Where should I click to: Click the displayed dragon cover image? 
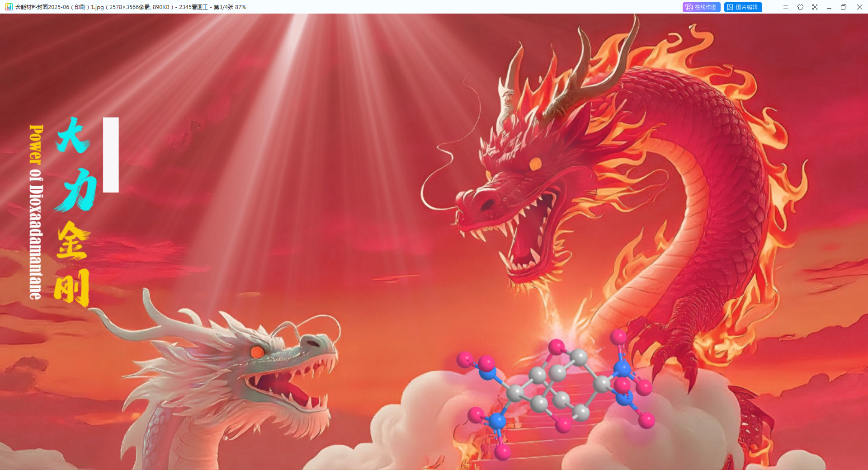[434, 242]
